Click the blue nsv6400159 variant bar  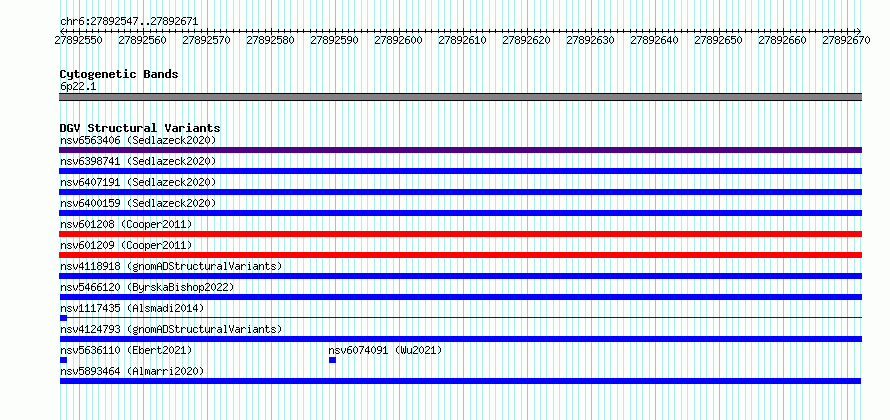[460, 213]
